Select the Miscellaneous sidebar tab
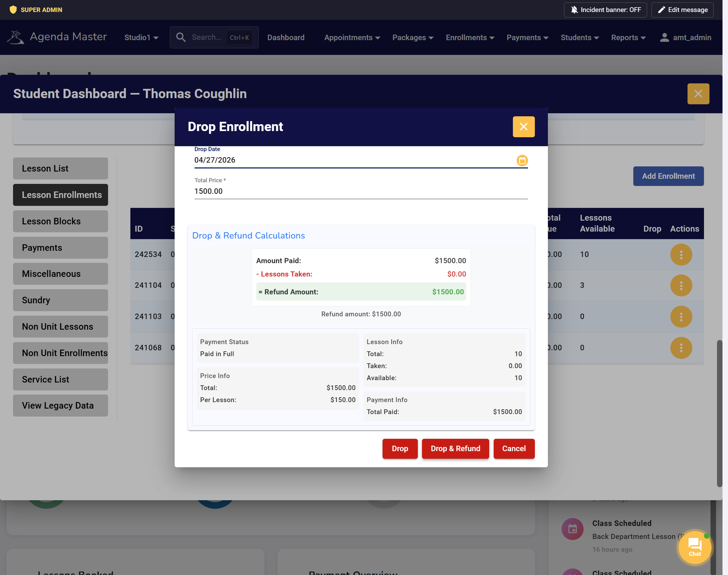 point(60,274)
